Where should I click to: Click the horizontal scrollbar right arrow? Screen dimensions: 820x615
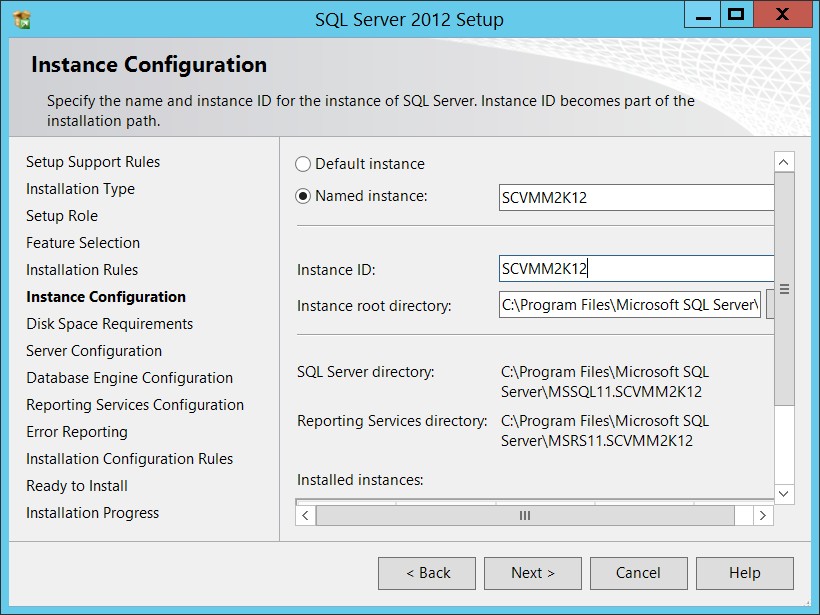click(x=763, y=516)
